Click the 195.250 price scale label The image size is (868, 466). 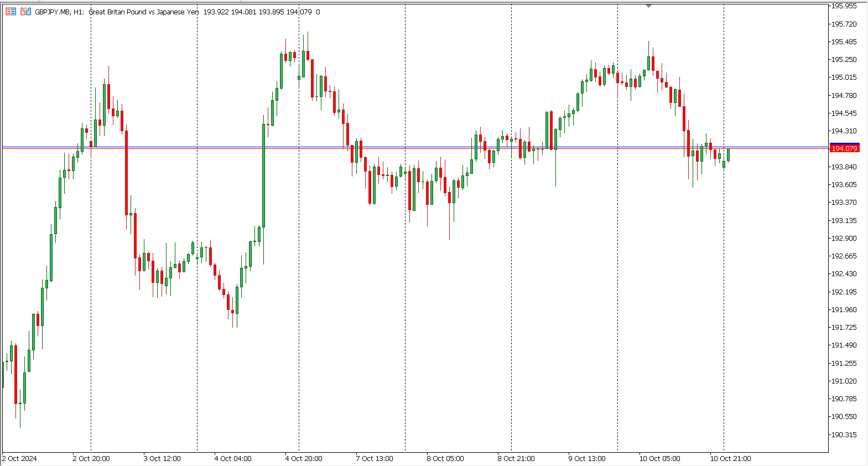pos(844,60)
